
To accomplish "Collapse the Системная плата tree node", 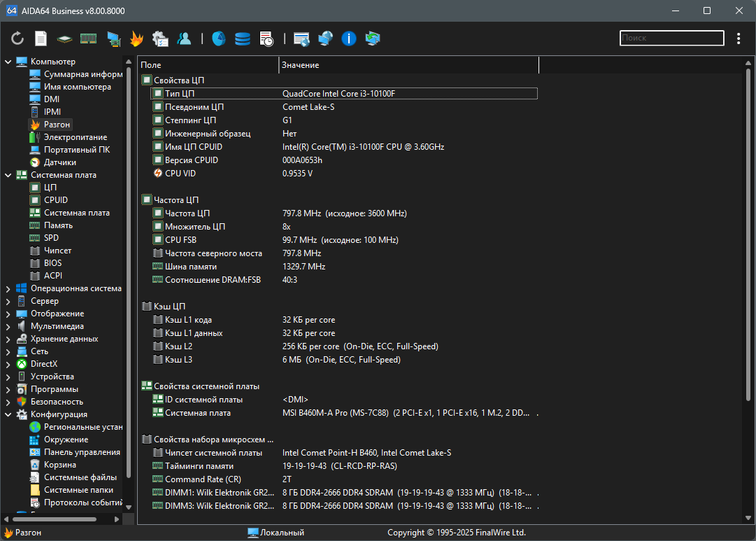I will (x=8, y=175).
